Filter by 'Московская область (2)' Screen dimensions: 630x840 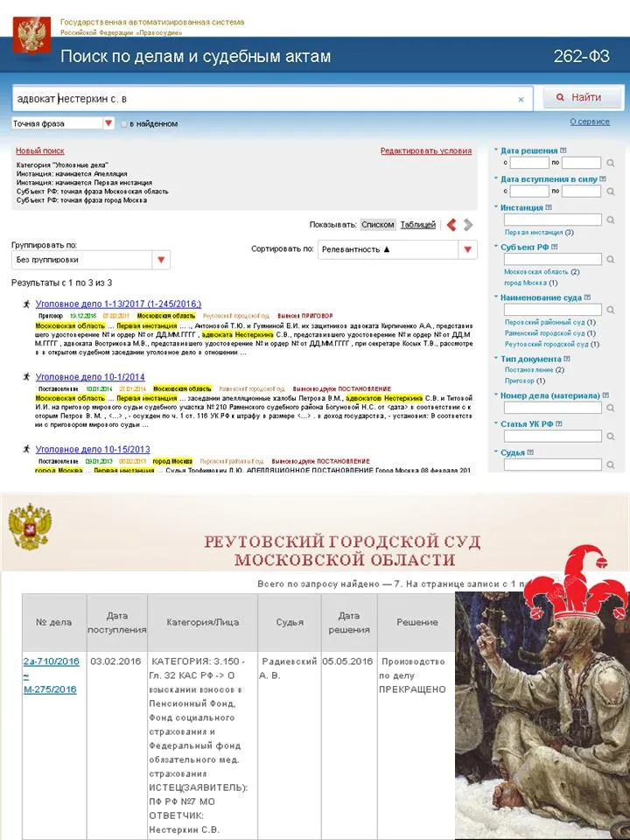(542, 271)
